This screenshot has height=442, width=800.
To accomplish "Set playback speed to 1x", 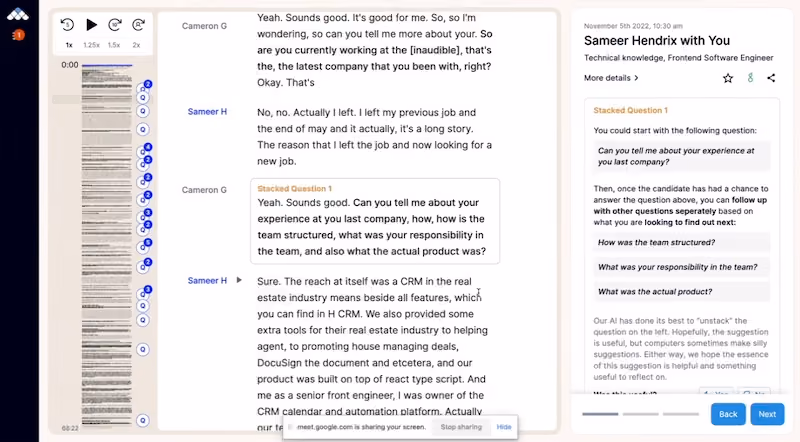I will point(69,45).
